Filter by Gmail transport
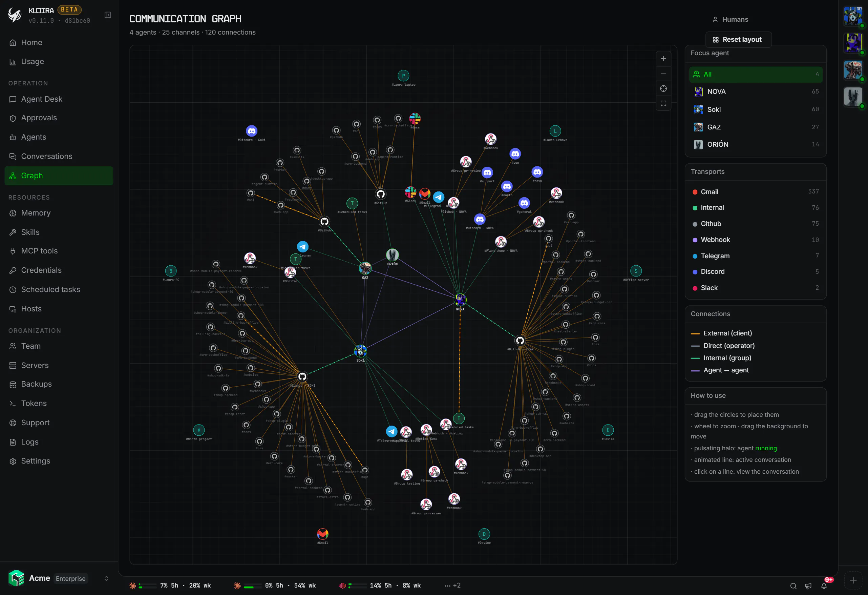This screenshot has height=595, width=868. click(x=756, y=192)
